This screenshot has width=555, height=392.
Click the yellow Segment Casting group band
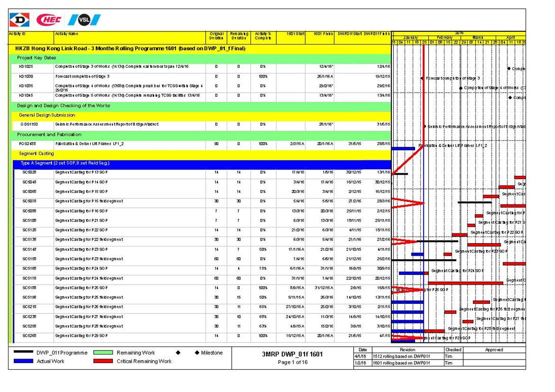201,154
